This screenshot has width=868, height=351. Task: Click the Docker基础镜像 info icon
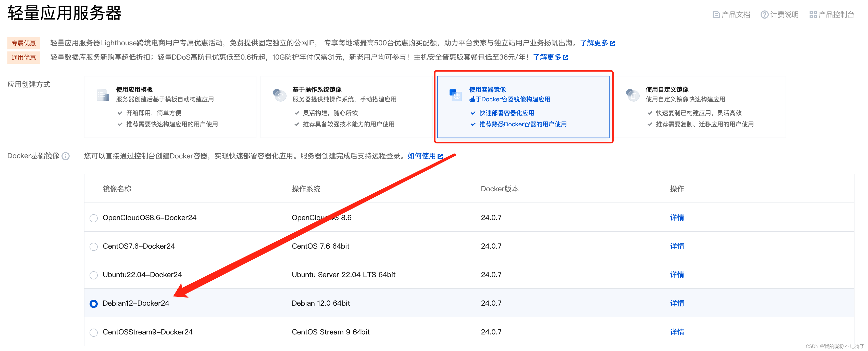pos(66,156)
